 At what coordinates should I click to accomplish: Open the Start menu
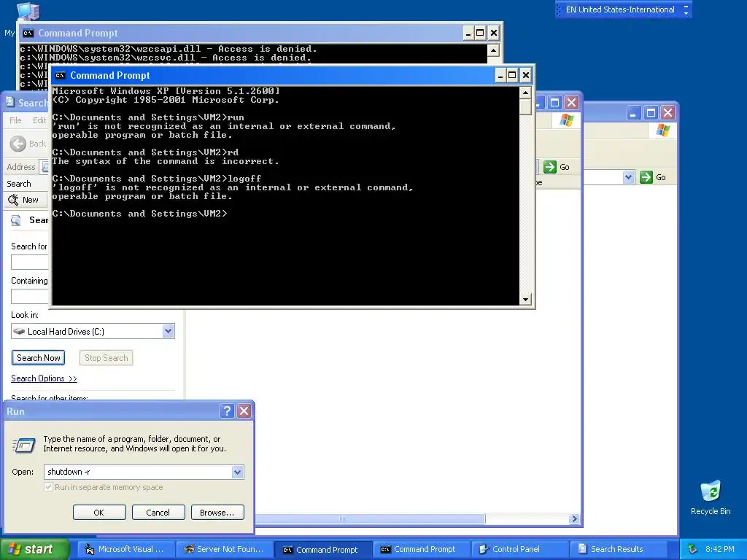[34, 549]
